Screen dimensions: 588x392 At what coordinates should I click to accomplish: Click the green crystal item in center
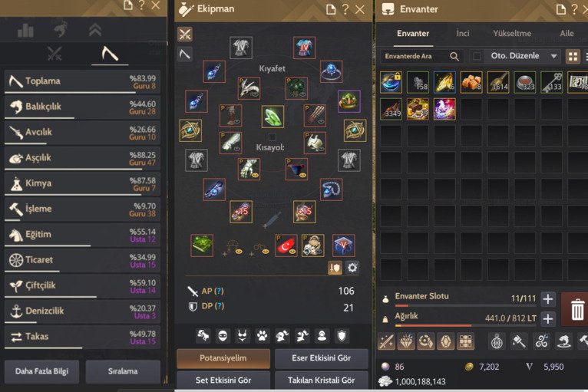pos(273,117)
